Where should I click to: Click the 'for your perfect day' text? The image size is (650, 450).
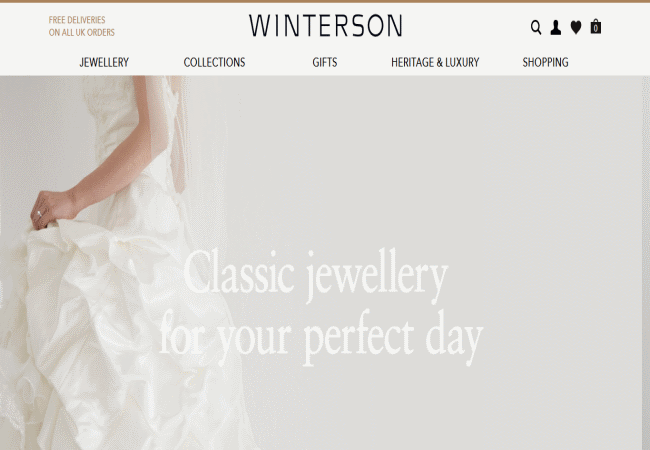[x=321, y=337]
